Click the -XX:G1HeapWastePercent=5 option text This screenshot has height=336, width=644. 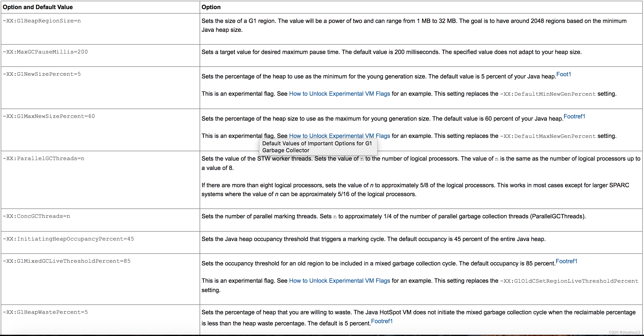point(45,312)
